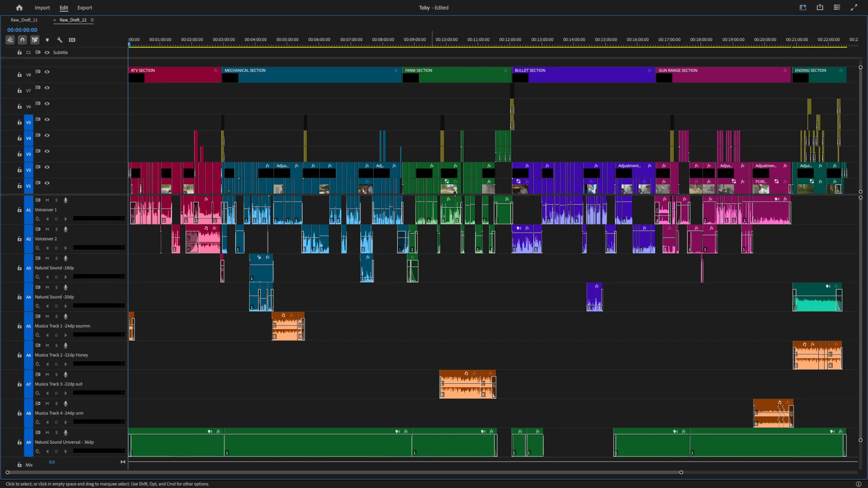
Task: Click time ruler at 00:10:00:00 mark
Action: point(447,39)
